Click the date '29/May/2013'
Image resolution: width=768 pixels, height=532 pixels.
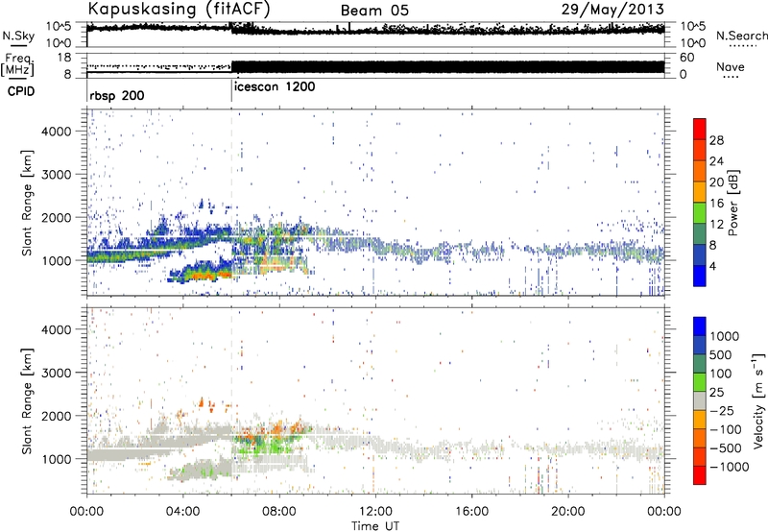[x=612, y=9]
